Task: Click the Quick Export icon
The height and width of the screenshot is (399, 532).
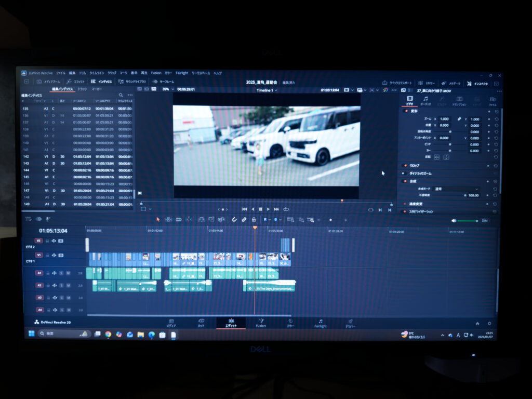Action: [x=397, y=83]
